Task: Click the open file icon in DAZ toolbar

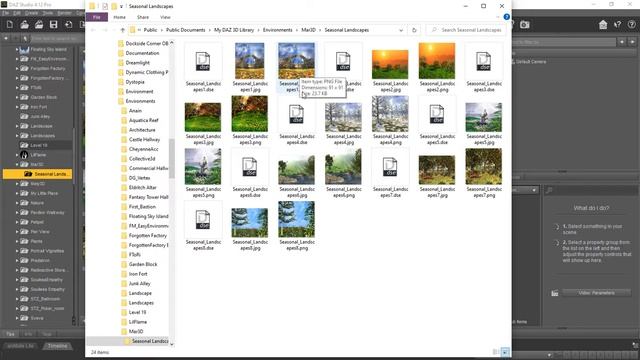Action: point(24,25)
